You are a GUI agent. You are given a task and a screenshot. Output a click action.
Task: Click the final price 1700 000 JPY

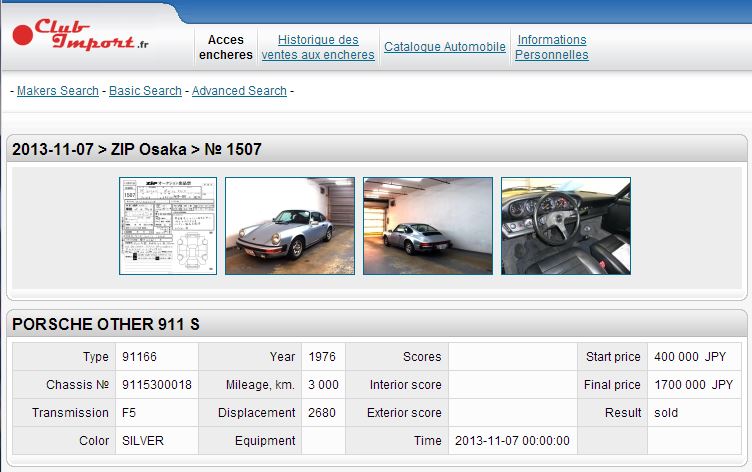[x=694, y=385]
